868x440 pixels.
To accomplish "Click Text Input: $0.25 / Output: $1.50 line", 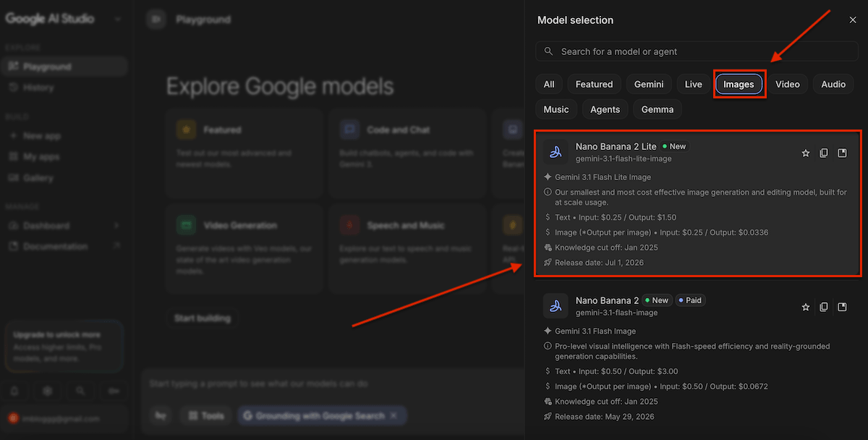I will (616, 217).
